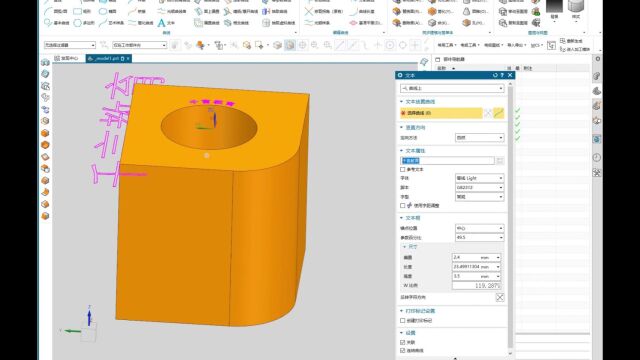
Task: Click the polygon tool icon in ribbon
Action: (x=78, y=23)
